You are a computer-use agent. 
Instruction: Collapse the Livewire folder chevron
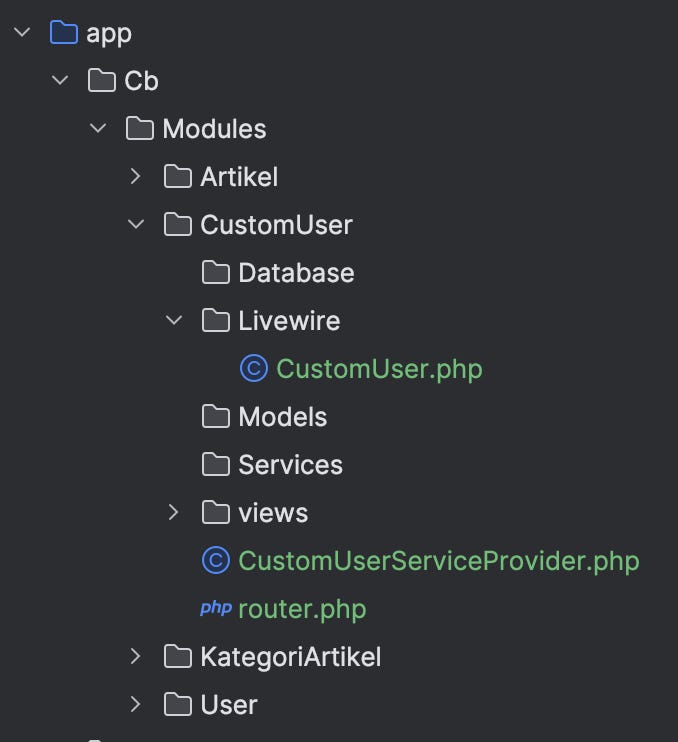pos(174,320)
